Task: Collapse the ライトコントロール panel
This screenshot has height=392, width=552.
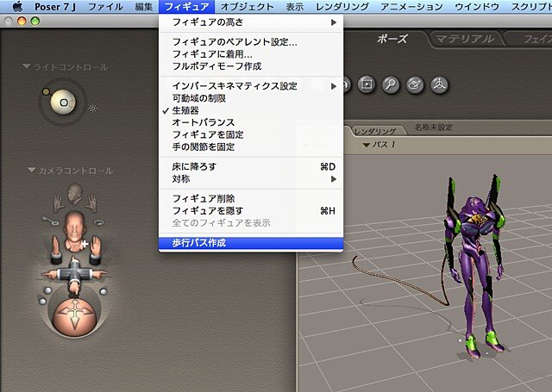Action: tap(26, 66)
